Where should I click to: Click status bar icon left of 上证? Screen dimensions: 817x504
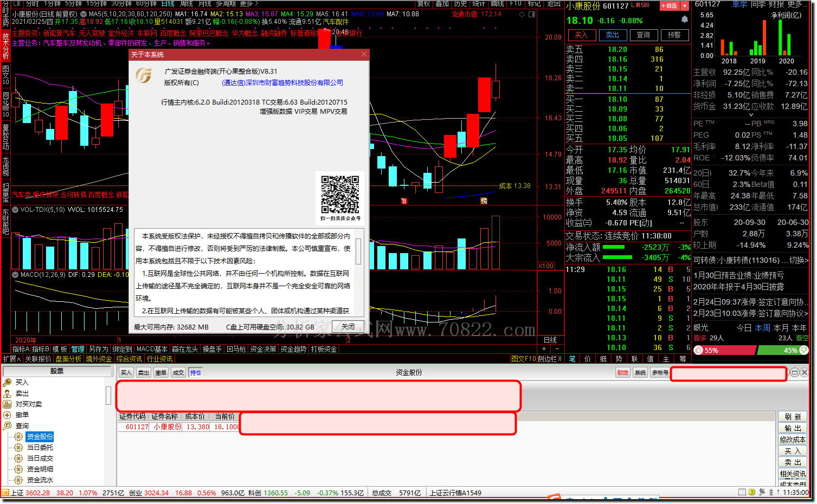tap(5, 493)
